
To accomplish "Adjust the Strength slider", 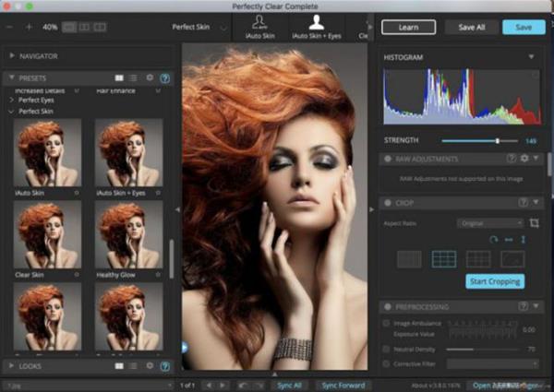I will [x=497, y=140].
